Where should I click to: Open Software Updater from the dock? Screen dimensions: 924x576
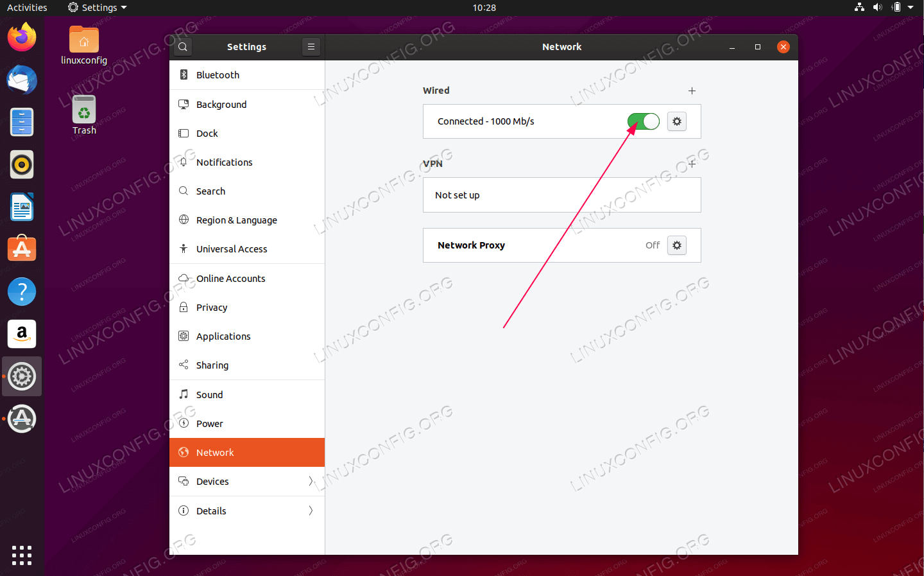22,419
